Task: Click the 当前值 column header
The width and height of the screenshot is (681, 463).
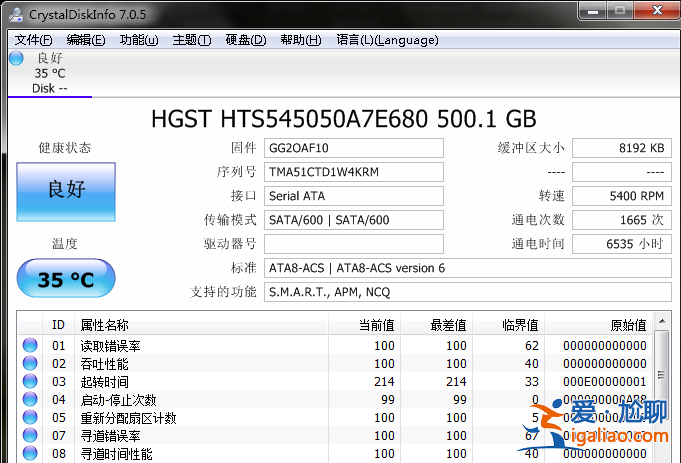Action: (364, 325)
